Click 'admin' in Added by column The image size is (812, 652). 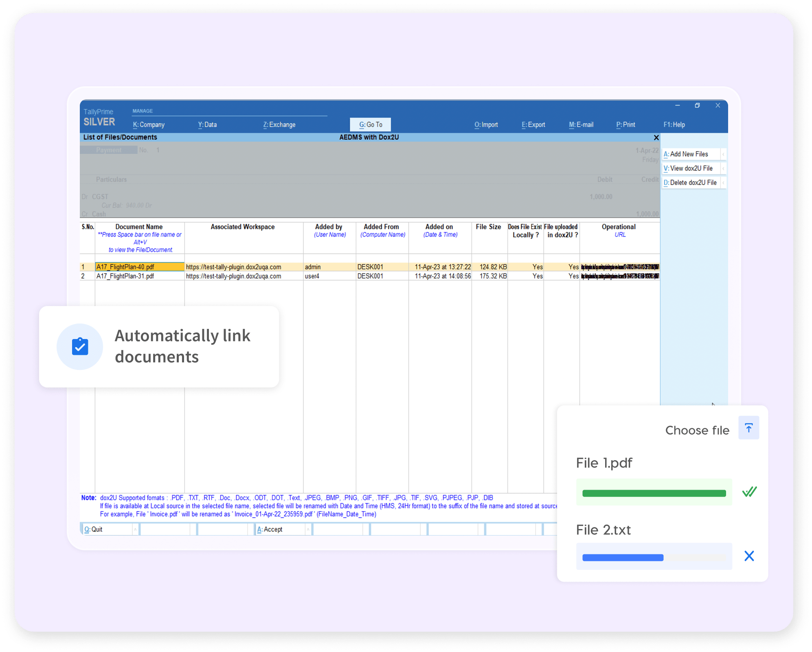313,267
